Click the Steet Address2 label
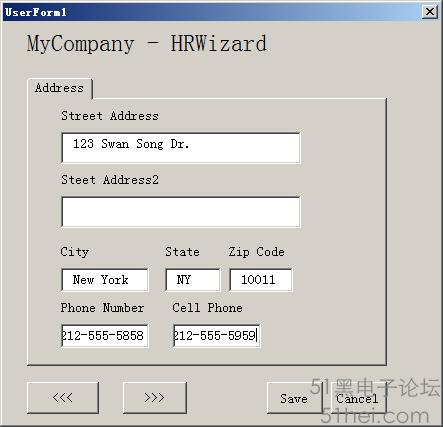Image resolution: width=443 pixels, height=427 pixels. 110,180
